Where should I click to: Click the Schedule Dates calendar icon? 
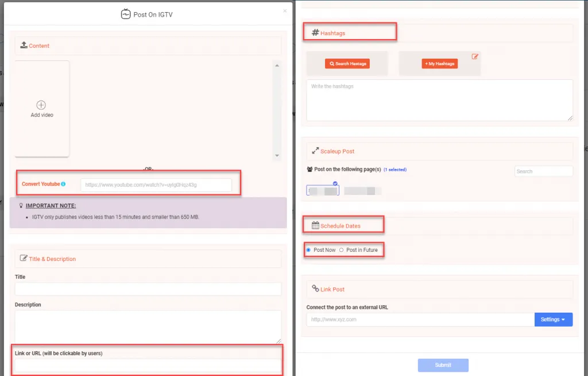pos(315,226)
